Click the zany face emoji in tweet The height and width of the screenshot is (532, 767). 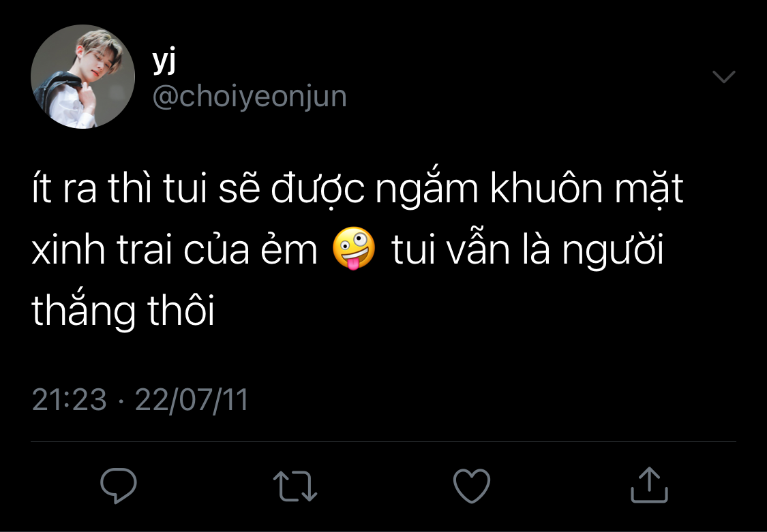354,249
